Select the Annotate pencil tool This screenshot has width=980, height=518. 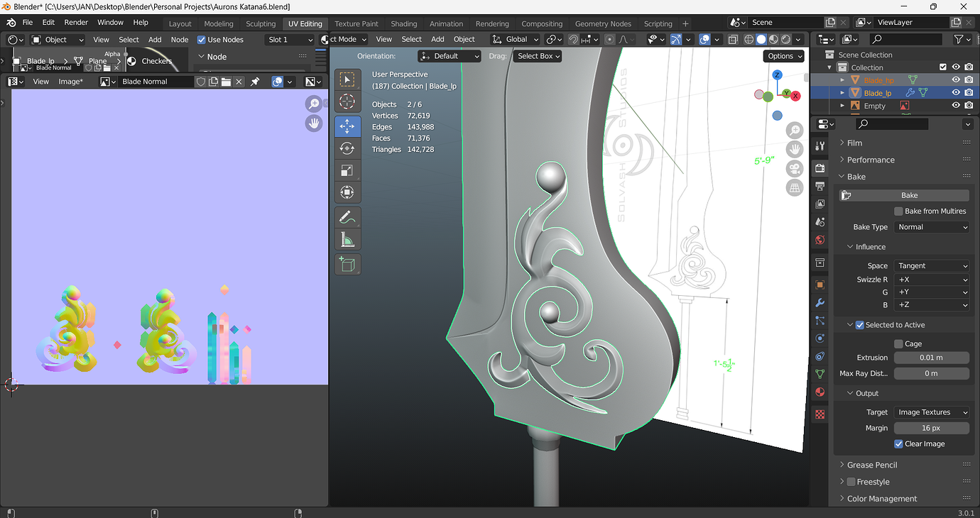[347, 217]
